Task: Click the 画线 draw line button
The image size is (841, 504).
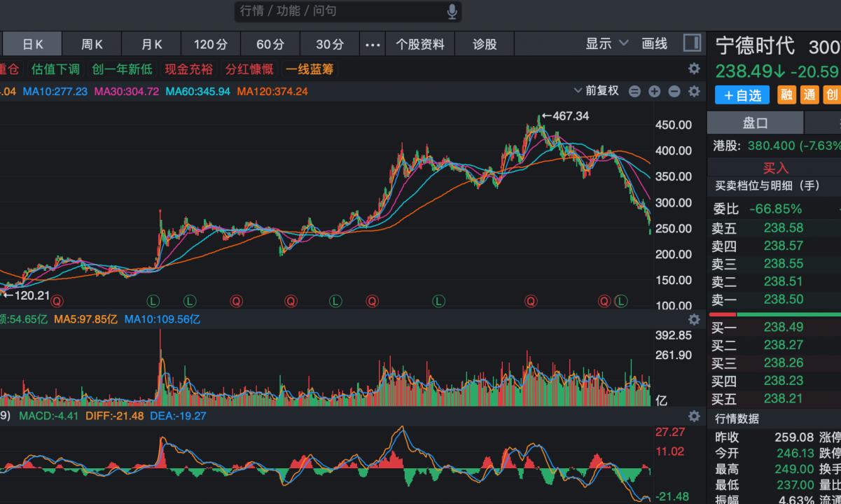Action: (x=655, y=43)
